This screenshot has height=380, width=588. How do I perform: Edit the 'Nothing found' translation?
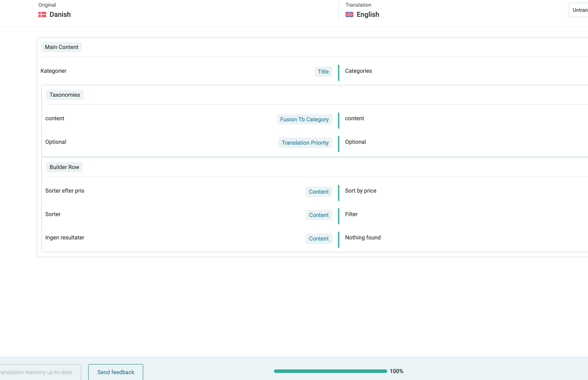[363, 238]
